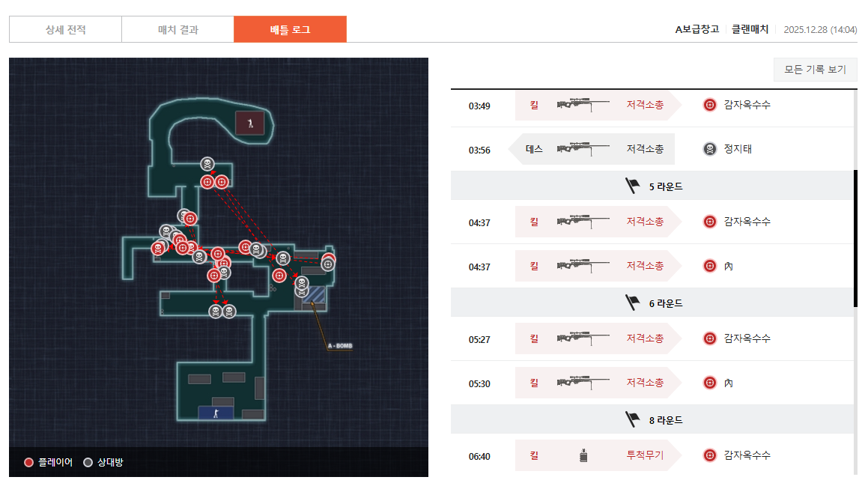
Task: Click the flag icon next to 8 라운드
Action: 633,420
